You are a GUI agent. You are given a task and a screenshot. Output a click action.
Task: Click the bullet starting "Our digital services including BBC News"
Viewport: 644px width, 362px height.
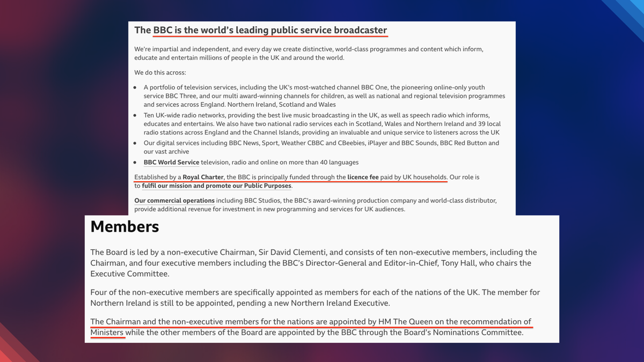click(321, 147)
